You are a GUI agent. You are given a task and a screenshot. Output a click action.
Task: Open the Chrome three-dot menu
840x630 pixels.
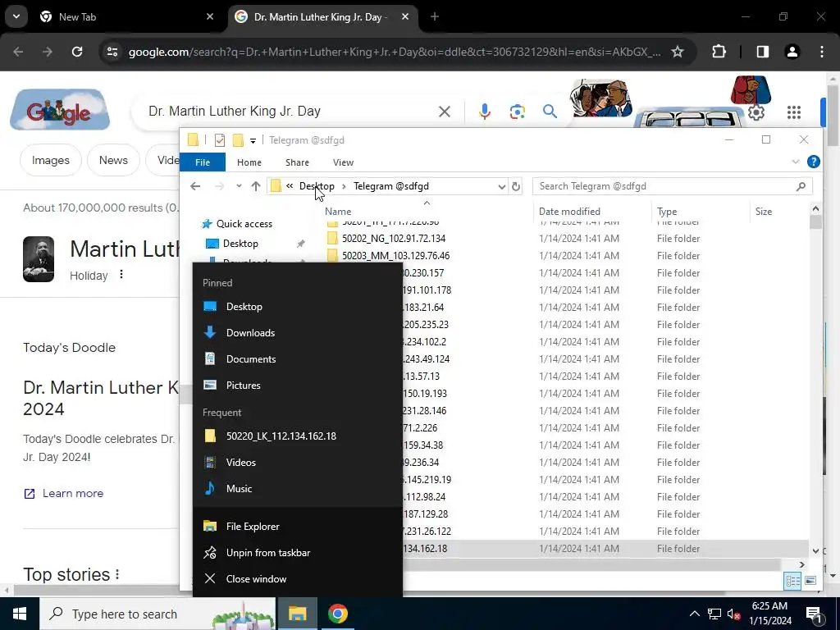pos(822,52)
